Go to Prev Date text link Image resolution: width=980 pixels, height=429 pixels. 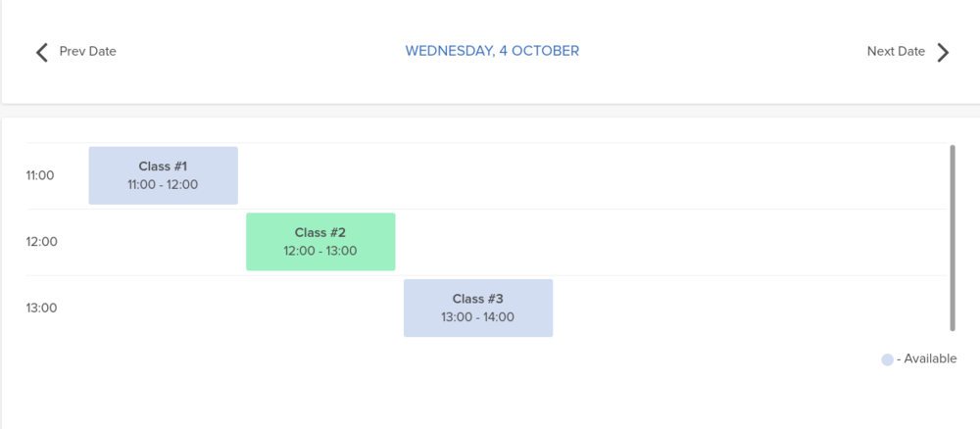tap(87, 51)
